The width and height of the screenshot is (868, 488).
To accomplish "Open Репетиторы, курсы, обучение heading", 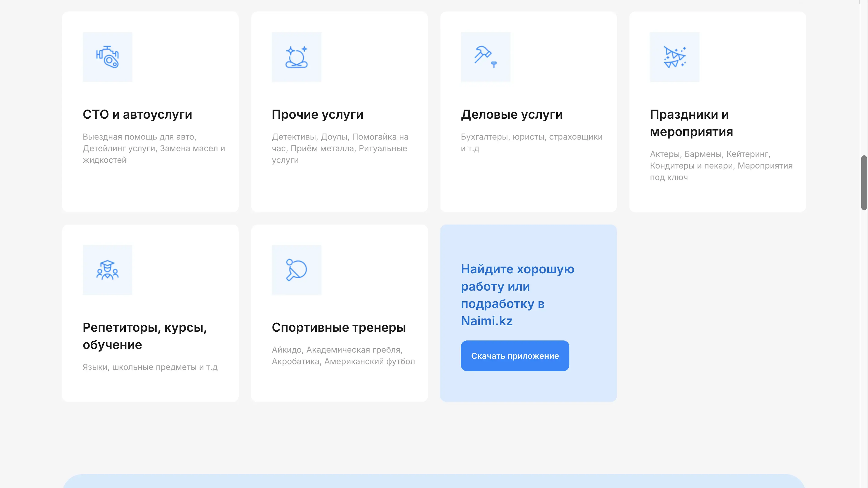I will 145,336.
